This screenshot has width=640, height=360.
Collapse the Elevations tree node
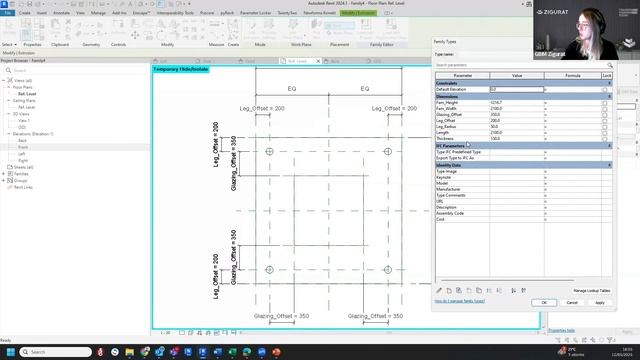coord(9,134)
